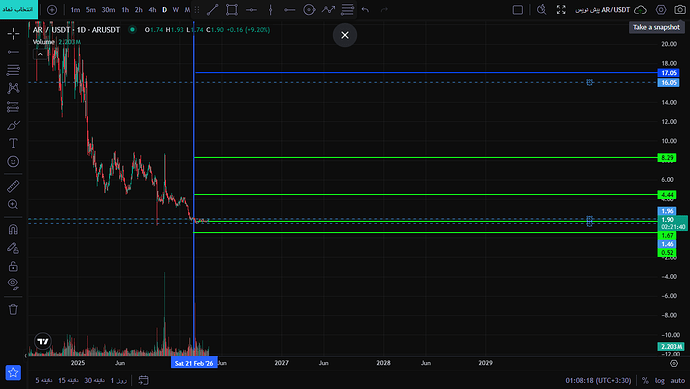Image resolution: width=690 pixels, height=389 pixels.
Task: Pick the horizontal line tool
Action: click(251, 10)
